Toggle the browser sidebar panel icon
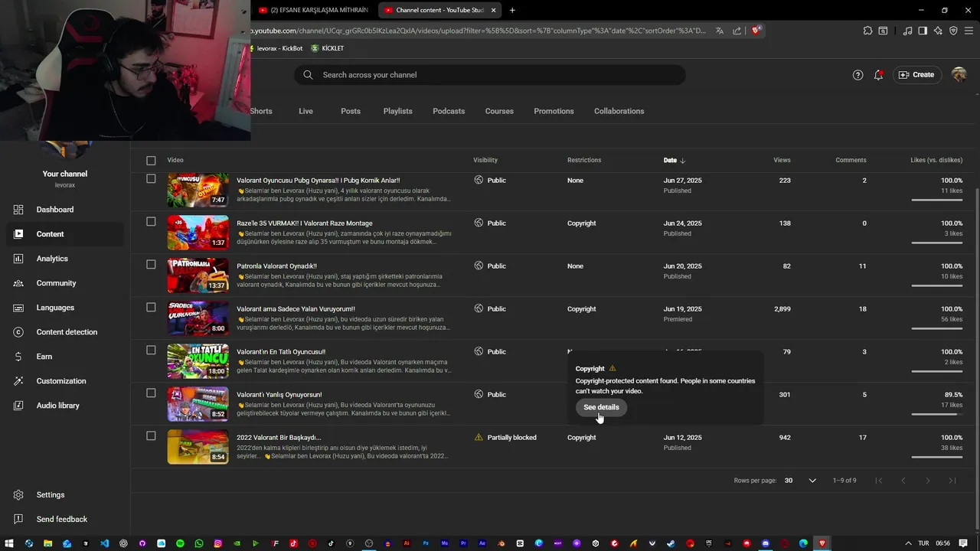This screenshot has height=551, width=980. pos(923,31)
